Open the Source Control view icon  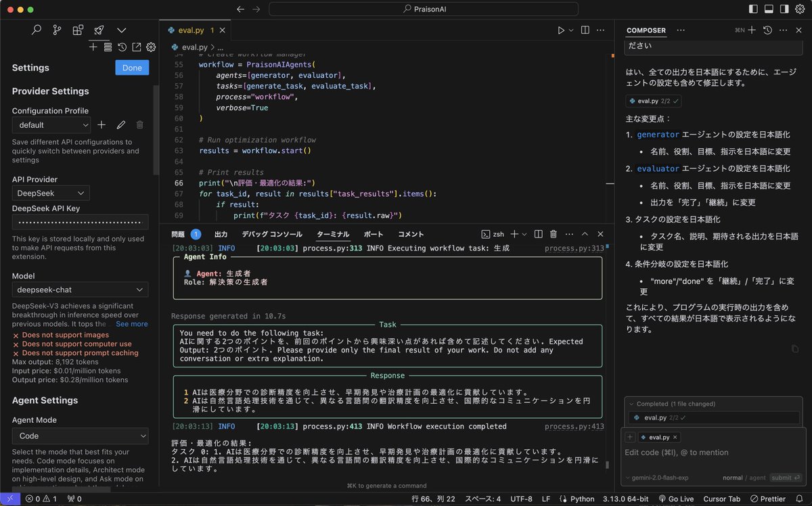coord(57,30)
